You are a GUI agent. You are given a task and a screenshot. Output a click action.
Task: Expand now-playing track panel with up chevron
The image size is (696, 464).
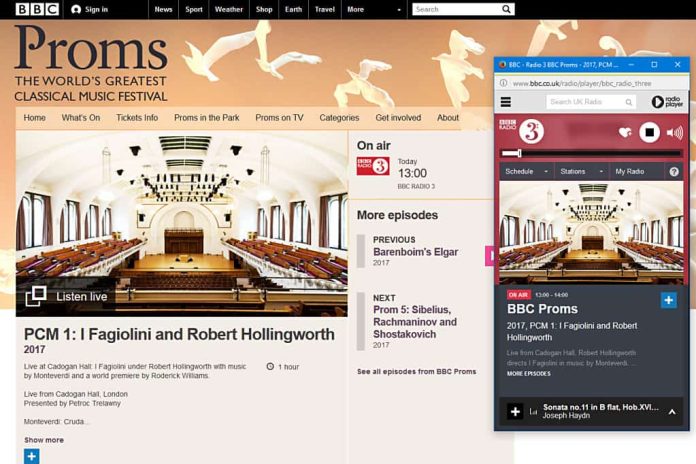pyautogui.click(x=672, y=412)
